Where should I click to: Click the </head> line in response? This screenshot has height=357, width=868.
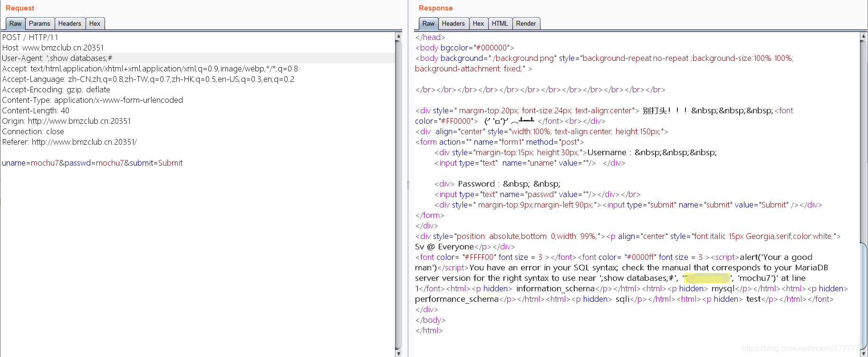430,37
